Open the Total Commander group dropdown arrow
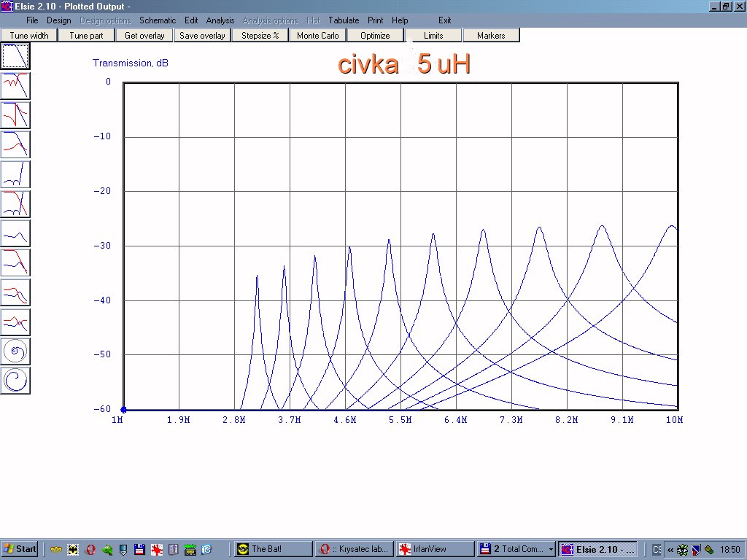 [551, 549]
